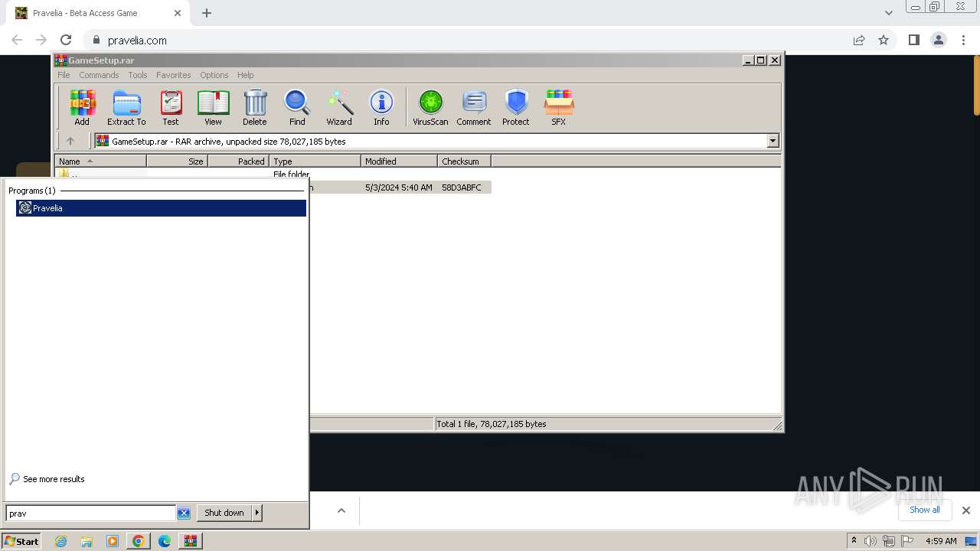The width and height of the screenshot is (980, 551).
Task: Click See more results link
Action: [54, 479]
